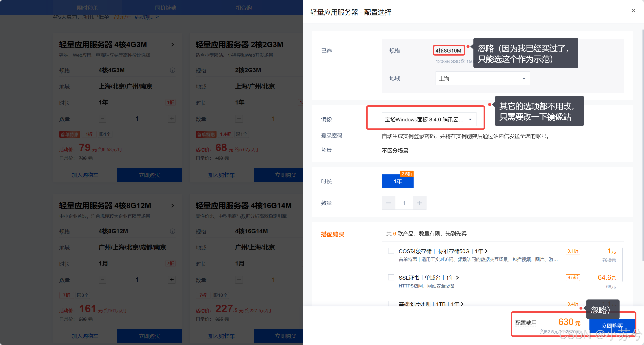Check the COS对象存储 add-on checkbox
644x345 pixels.
coord(391,251)
